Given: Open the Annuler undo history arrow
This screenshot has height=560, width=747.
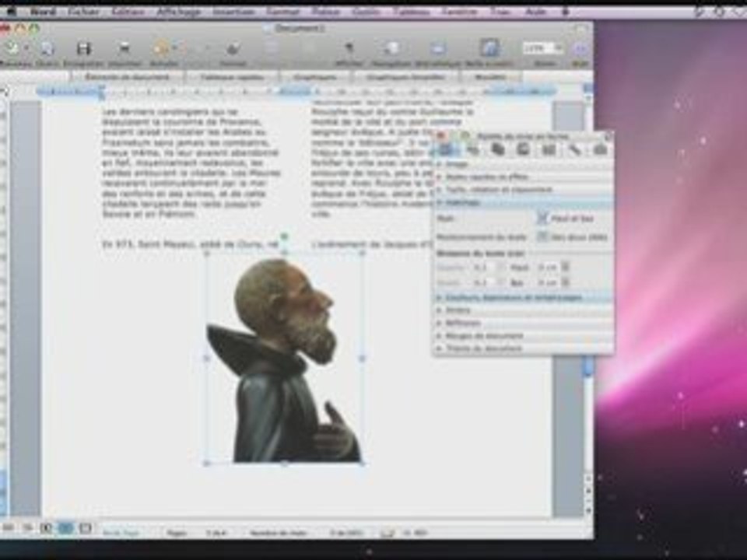Looking at the screenshot, I should point(175,48).
